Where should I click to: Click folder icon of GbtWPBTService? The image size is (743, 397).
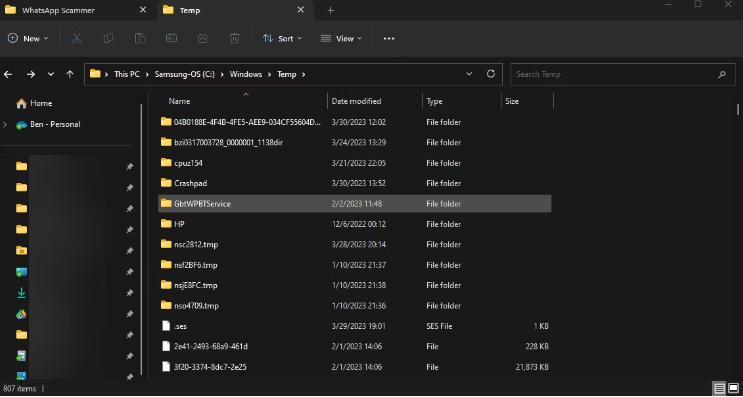(x=166, y=203)
